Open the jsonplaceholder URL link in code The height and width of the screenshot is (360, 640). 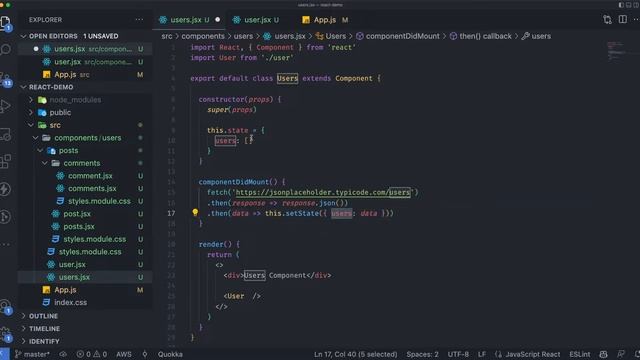(x=322, y=192)
